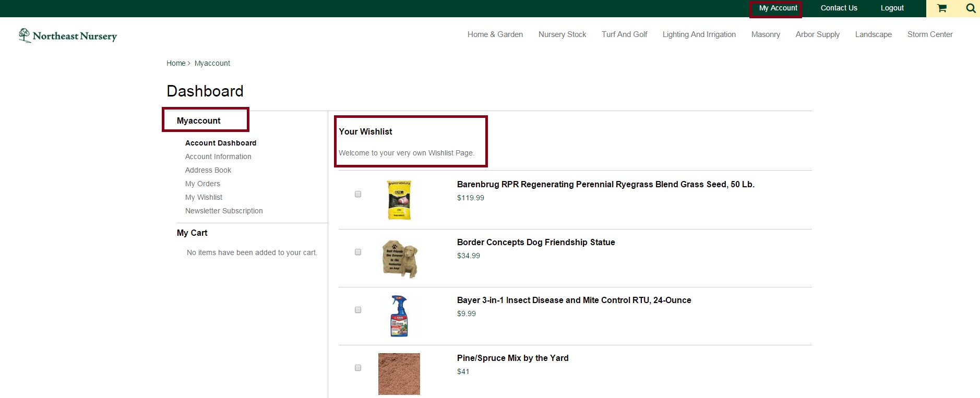
Task: Open Turf And Golf menu
Action: [624, 34]
